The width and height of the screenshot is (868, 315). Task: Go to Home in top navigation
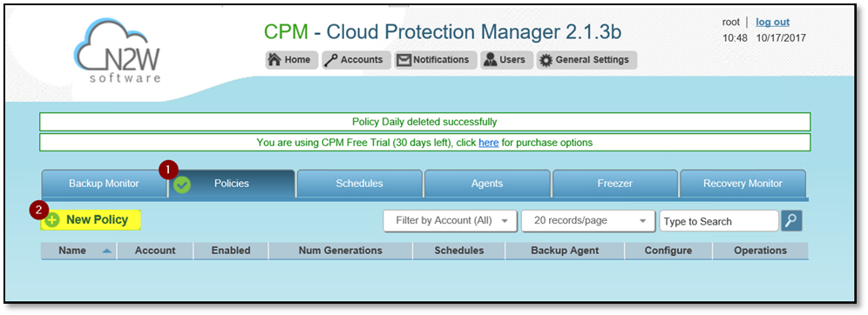292,60
